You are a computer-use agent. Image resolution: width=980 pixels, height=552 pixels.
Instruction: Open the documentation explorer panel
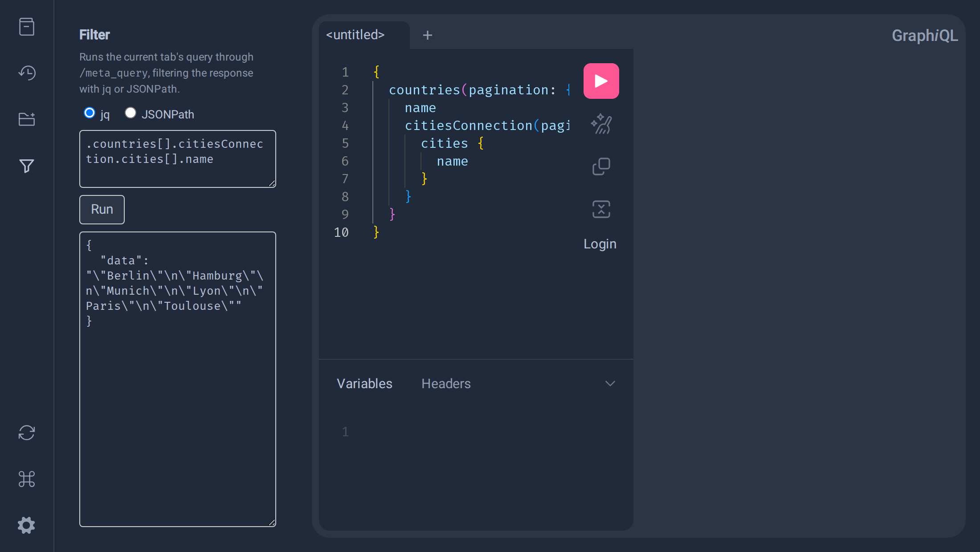pos(27,27)
